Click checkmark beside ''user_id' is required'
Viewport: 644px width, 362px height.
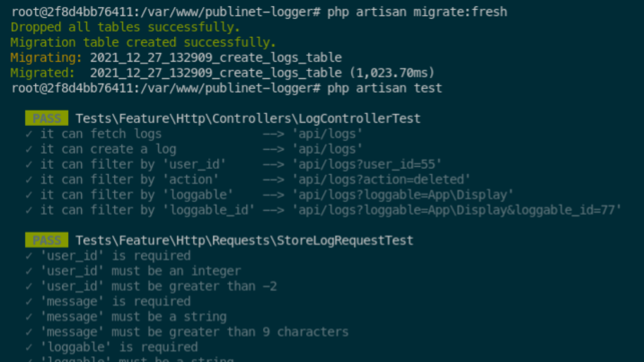[28, 256]
